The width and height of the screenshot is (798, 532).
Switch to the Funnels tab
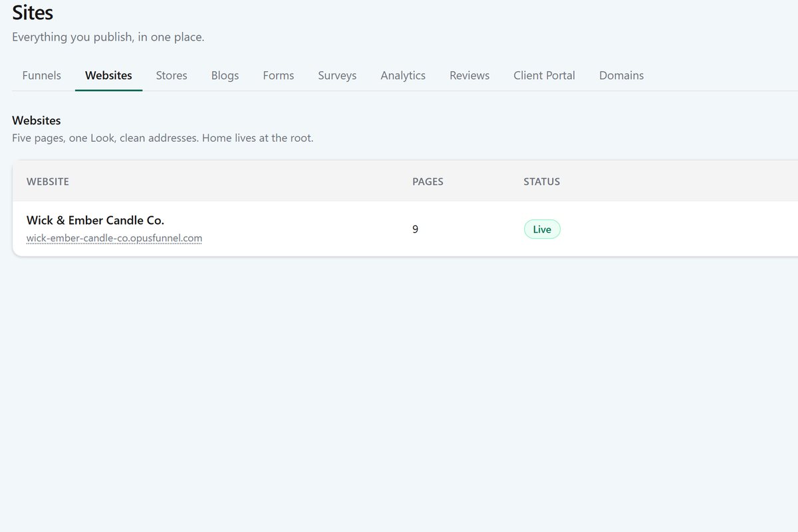[x=41, y=75]
